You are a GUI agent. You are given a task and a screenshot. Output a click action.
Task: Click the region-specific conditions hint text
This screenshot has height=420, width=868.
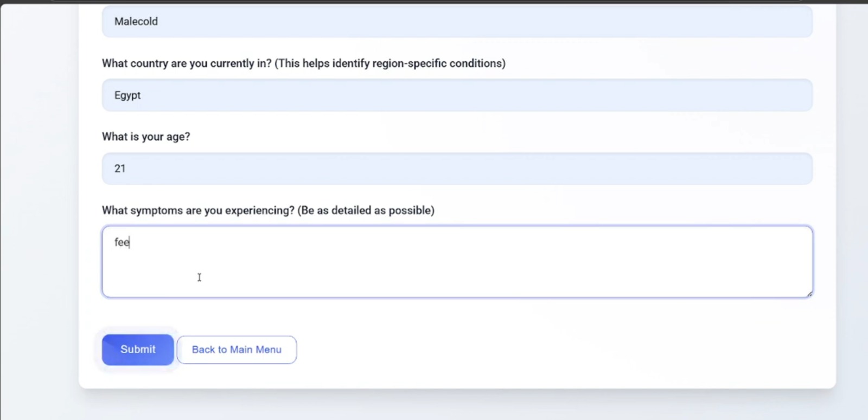[x=390, y=63]
